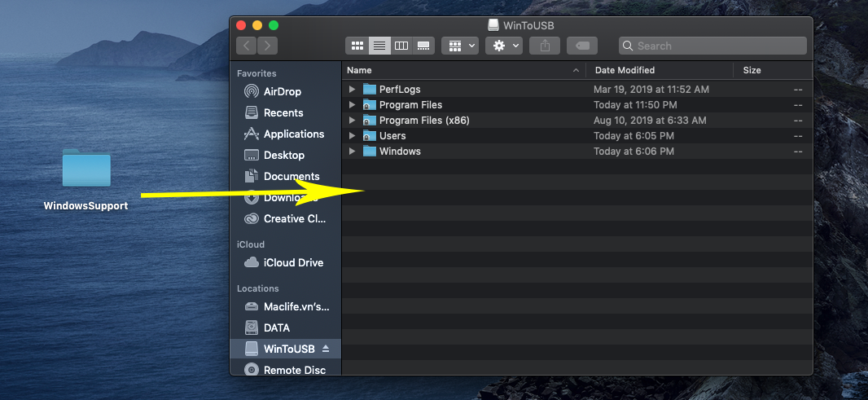Open the gear Action menu

point(504,46)
